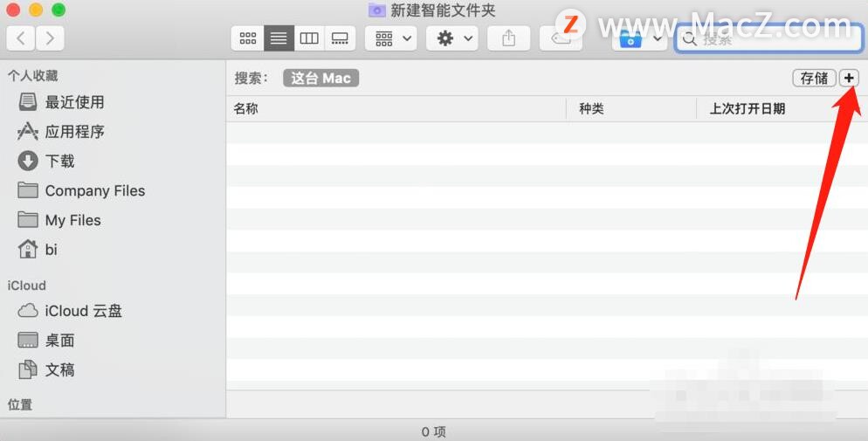Screen dimensions: 868x441
Task: Click the 新建智能文件夹 window title
Action: click(443, 10)
